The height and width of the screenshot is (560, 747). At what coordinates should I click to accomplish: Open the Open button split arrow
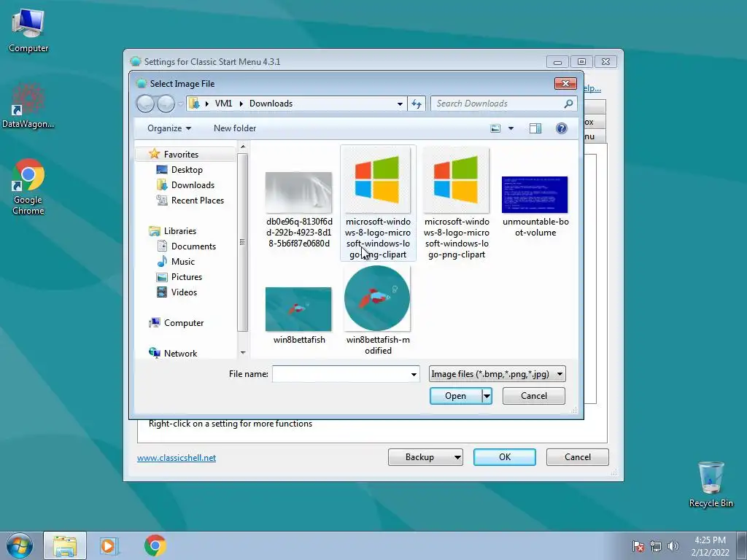(487, 396)
